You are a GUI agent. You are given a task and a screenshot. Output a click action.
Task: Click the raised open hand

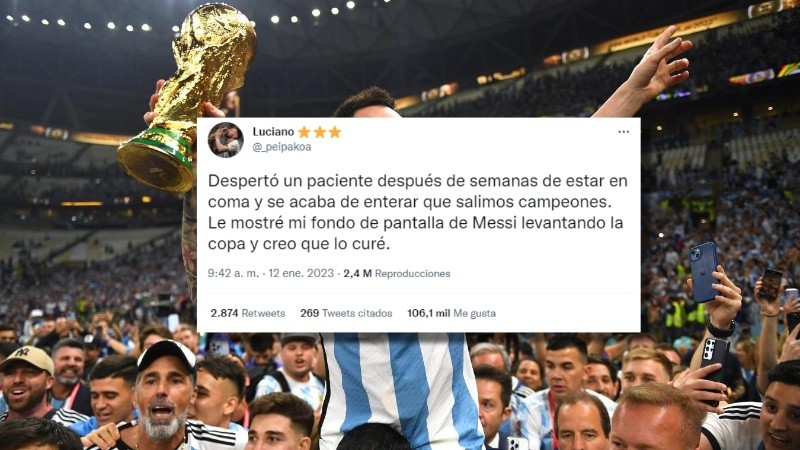click(659, 62)
